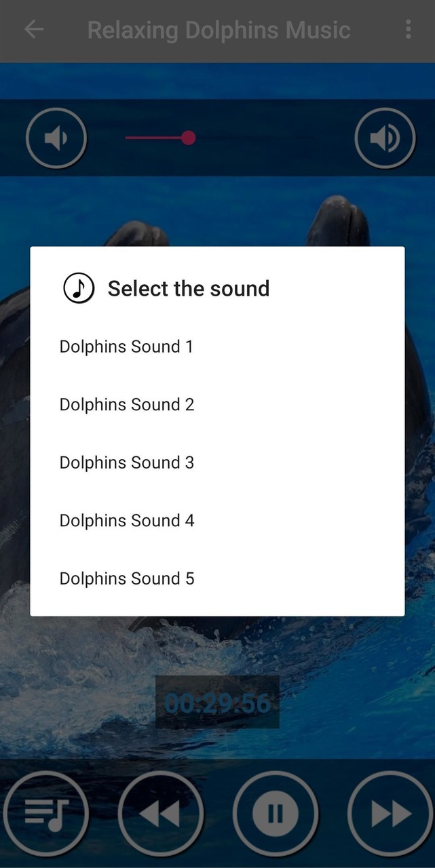Viewport: 435px width, 868px height.
Task: Toggle mute via the left speaker control
Action: 56,137
